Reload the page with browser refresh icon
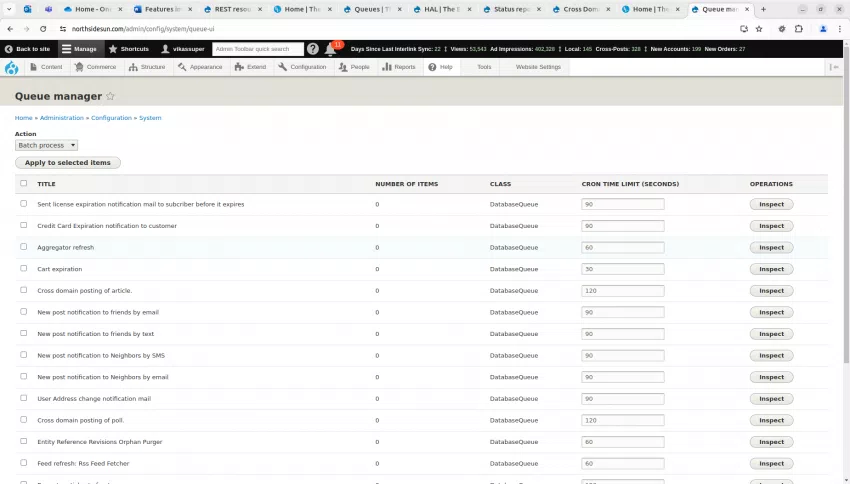The image size is (850, 484). click(41, 29)
